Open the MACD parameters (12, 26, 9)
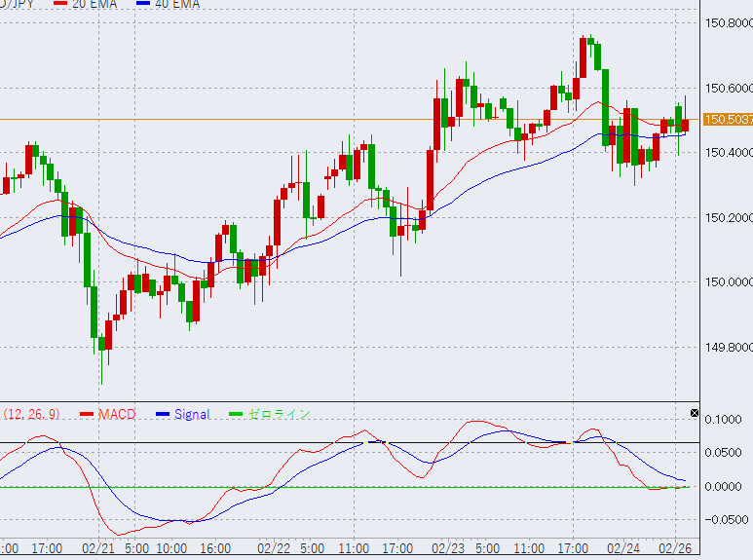This screenshot has height=560, width=753. pyautogui.click(x=31, y=415)
